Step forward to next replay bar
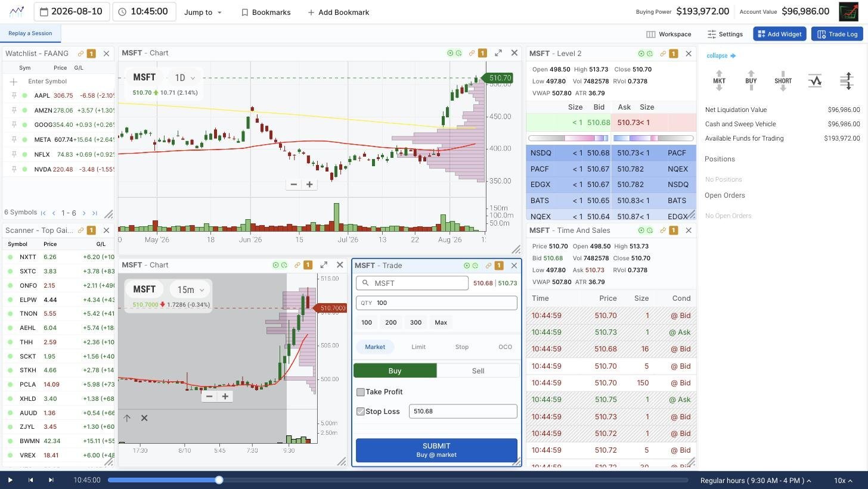The width and height of the screenshot is (868, 489). [x=51, y=480]
